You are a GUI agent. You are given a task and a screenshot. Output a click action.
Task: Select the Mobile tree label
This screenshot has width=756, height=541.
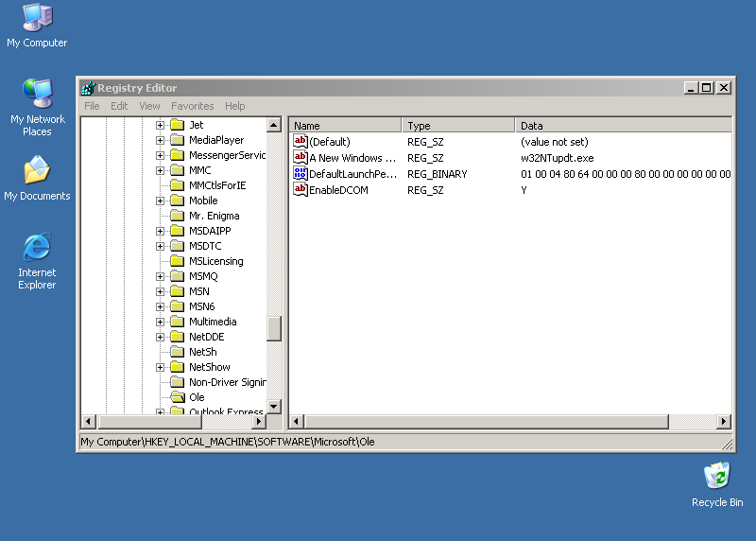pyautogui.click(x=203, y=201)
